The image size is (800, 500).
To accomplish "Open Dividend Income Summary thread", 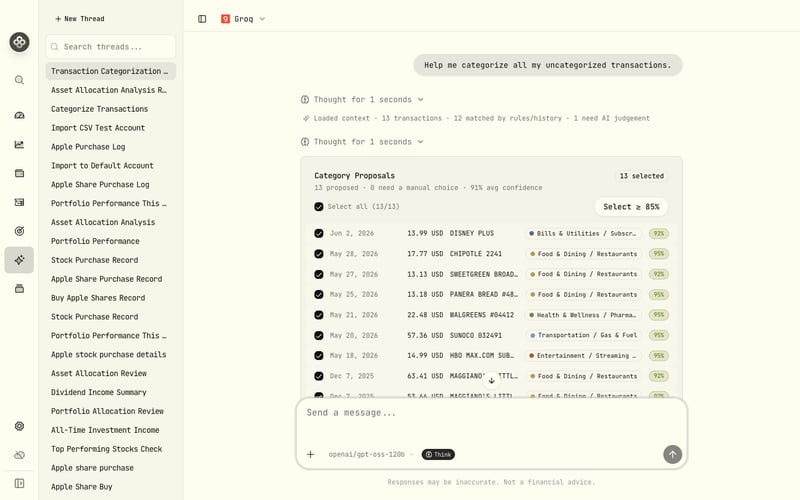I will (x=110, y=392).
